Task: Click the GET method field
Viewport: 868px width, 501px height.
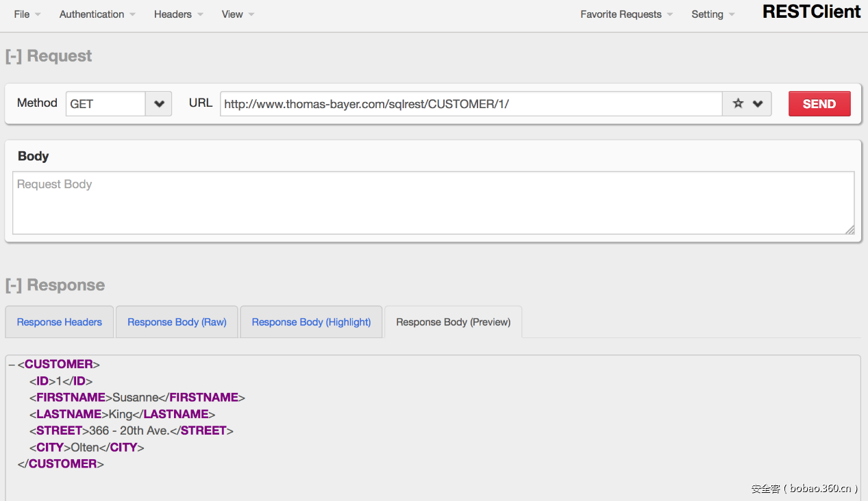Action: (106, 104)
